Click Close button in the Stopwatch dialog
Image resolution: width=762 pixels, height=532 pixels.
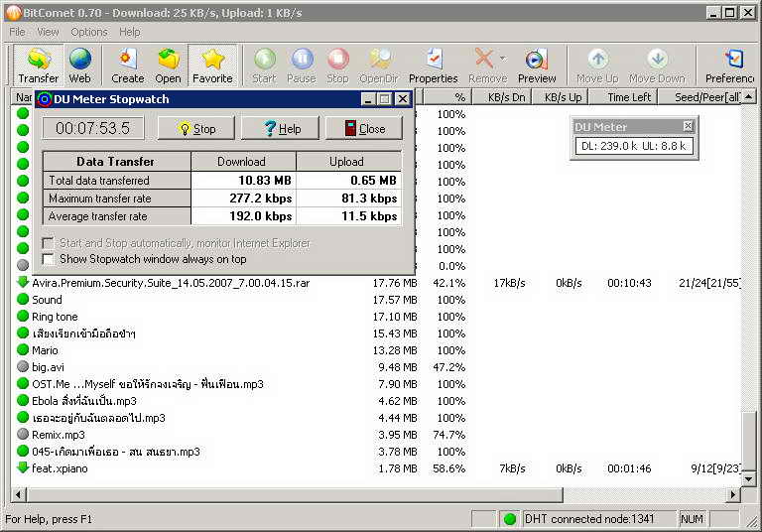point(364,128)
